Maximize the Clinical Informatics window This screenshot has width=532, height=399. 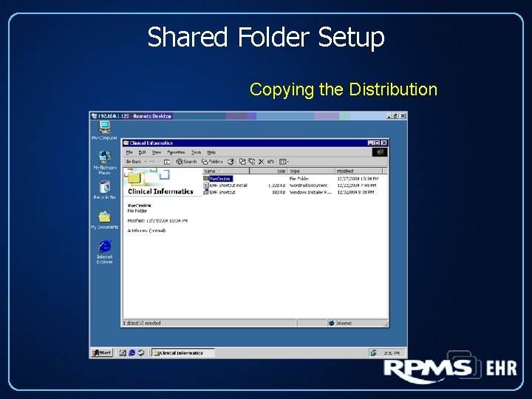tap(377, 143)
